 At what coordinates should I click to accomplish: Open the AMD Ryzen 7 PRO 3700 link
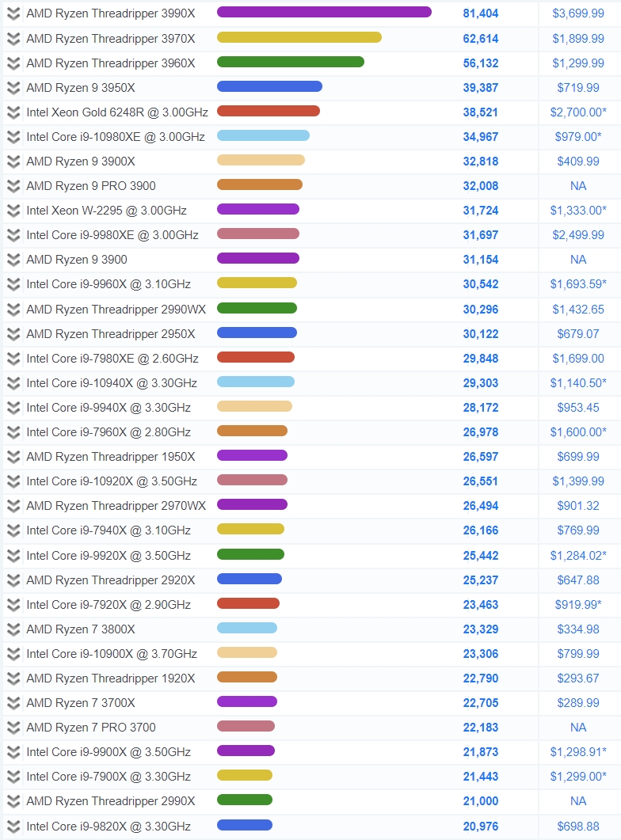91,728
